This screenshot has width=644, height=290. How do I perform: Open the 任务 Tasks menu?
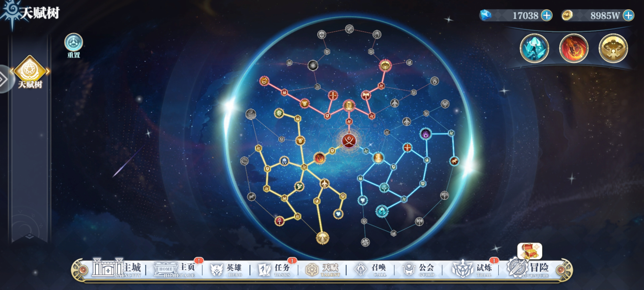tap(274, 270)
